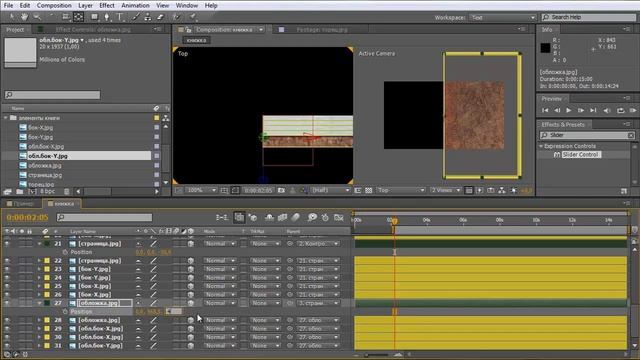Toggle 3D layer cube for layer 29
This screenshot has height=360, width=640.
(x=191, y=329)
